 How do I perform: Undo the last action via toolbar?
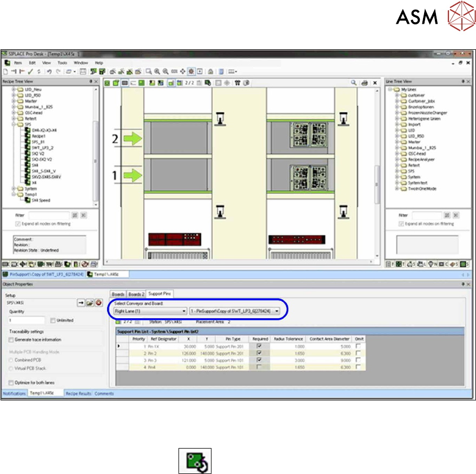click(49, 71)
